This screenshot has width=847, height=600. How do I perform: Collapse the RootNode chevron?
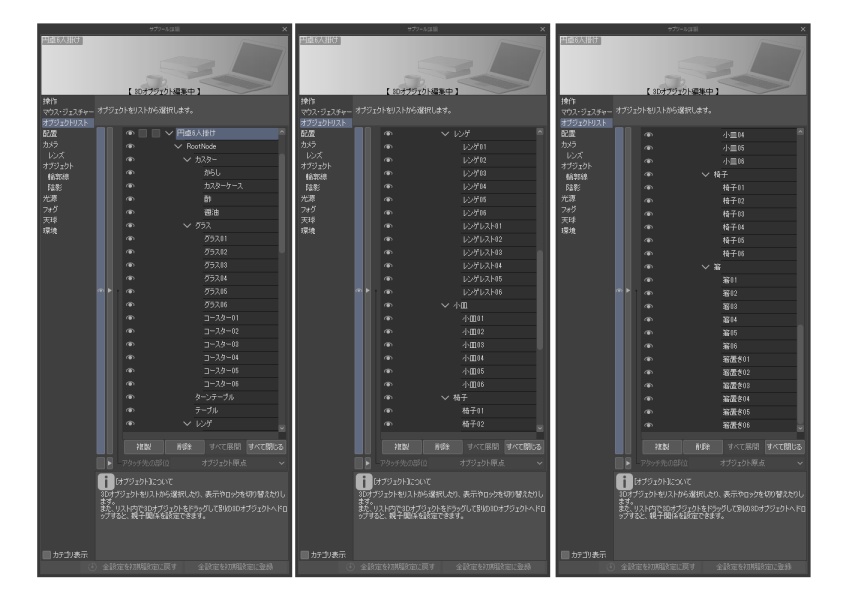pos(178,146)
